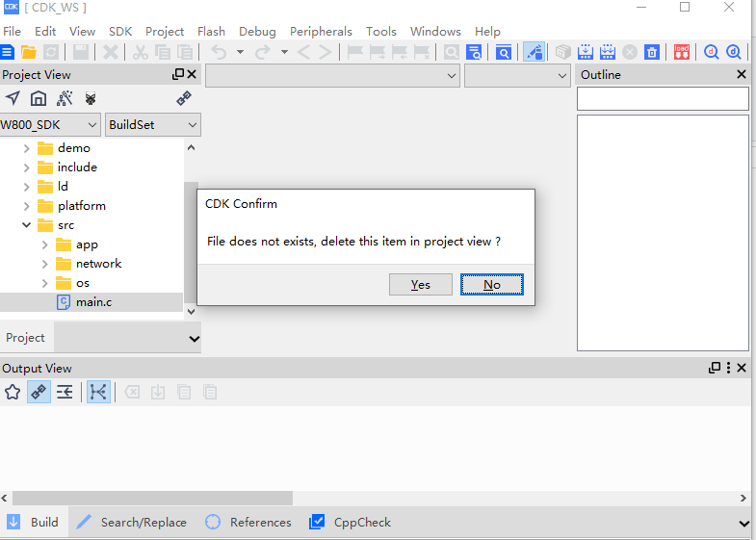Switch to the References tab

(x=248, y=522)
